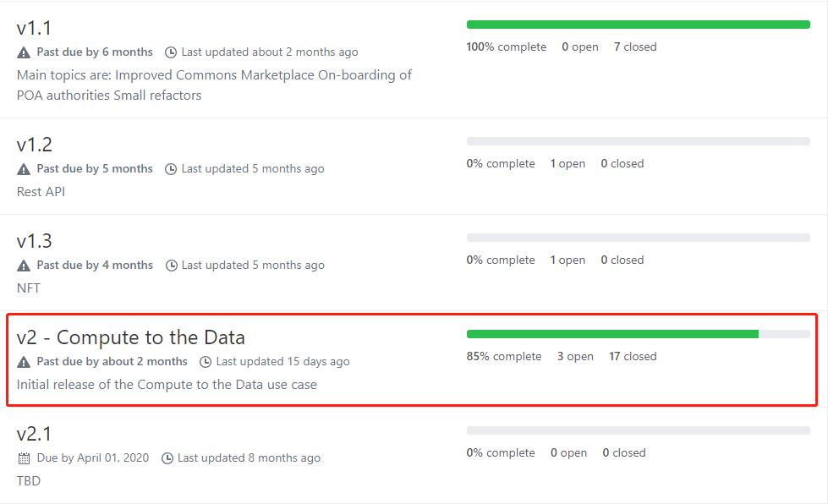Viewport: 828px width, 504px height.
Task: Open the v1.3 milestone title
Action: (34, 241)
